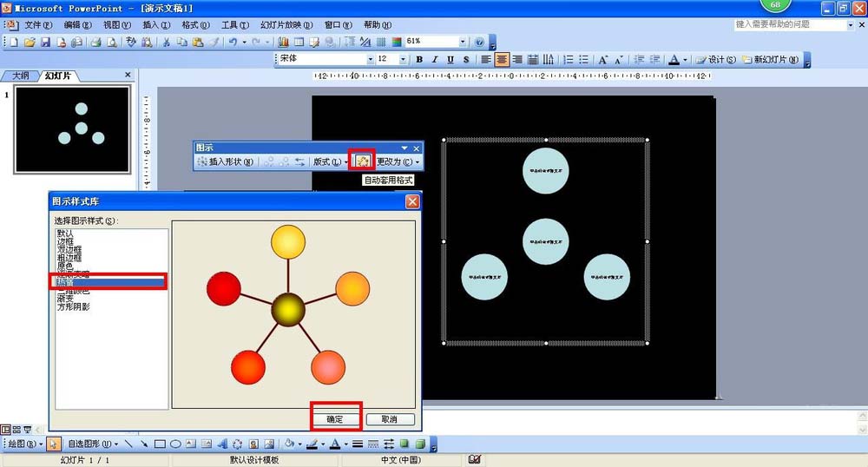Click the Print icon in toolbar
The image size is (868, 467).
click(95, 42)
